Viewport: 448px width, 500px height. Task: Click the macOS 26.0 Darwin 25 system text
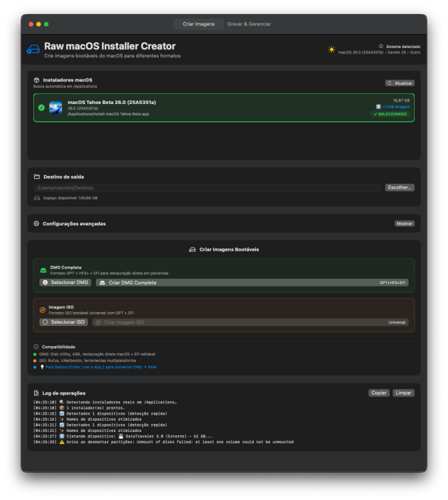coord(379,52)
